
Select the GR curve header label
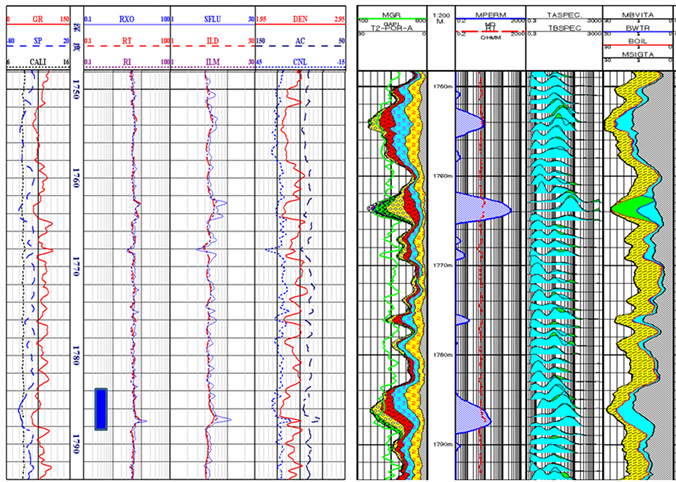click(39, 18)
